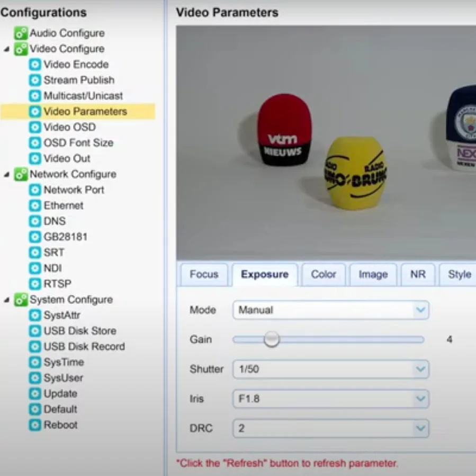Open Audio Configure settings
Screen dimensions: 476x476
pos(67,33)
